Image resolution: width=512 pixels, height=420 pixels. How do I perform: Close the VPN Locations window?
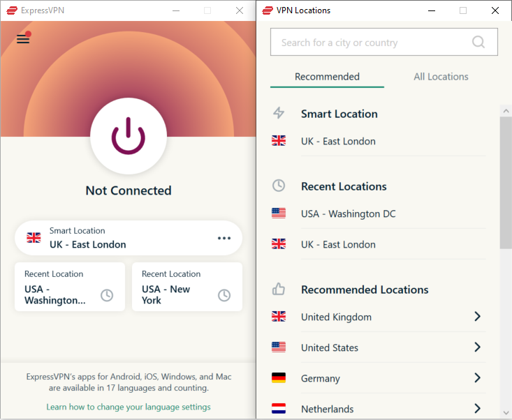495,10
